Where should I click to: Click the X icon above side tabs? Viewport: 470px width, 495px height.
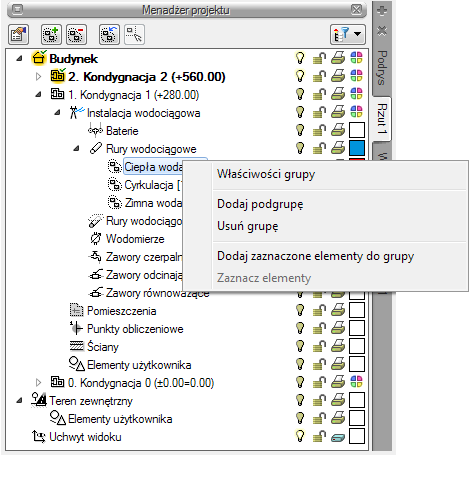pyautogui.click(x=382, y=31)
